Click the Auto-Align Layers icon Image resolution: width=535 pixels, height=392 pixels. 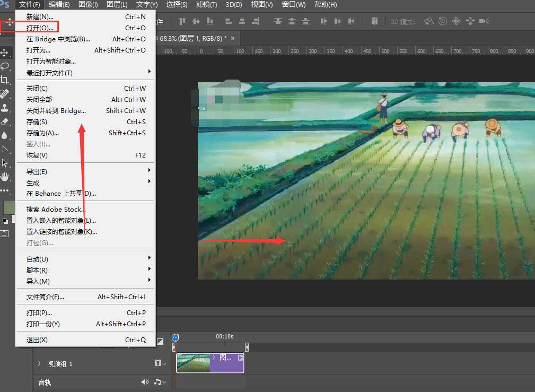coord(374,22)
